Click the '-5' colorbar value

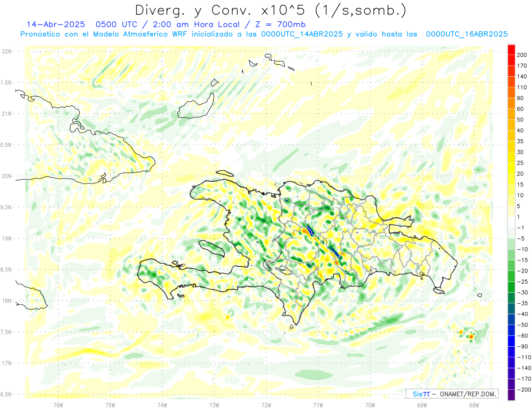pyautogui.click(x=520, y=239)
